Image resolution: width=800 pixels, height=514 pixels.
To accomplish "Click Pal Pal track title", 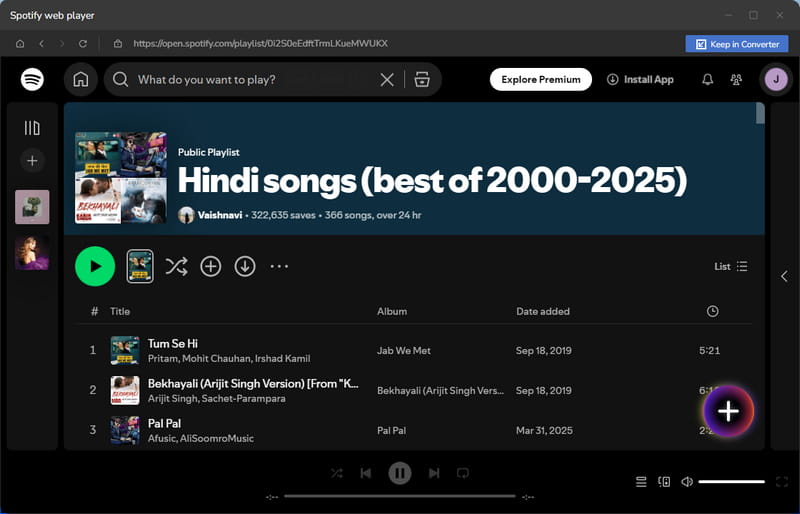I will click(164, 423).
